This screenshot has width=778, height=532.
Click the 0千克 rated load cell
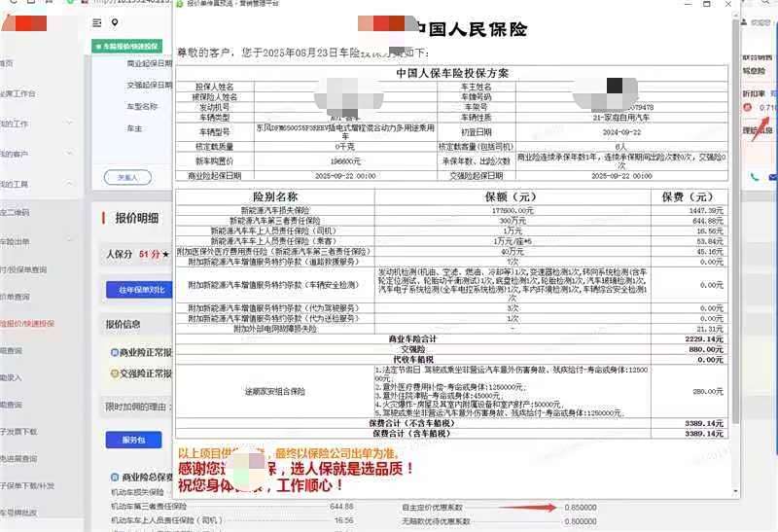[x=345, y=147]
